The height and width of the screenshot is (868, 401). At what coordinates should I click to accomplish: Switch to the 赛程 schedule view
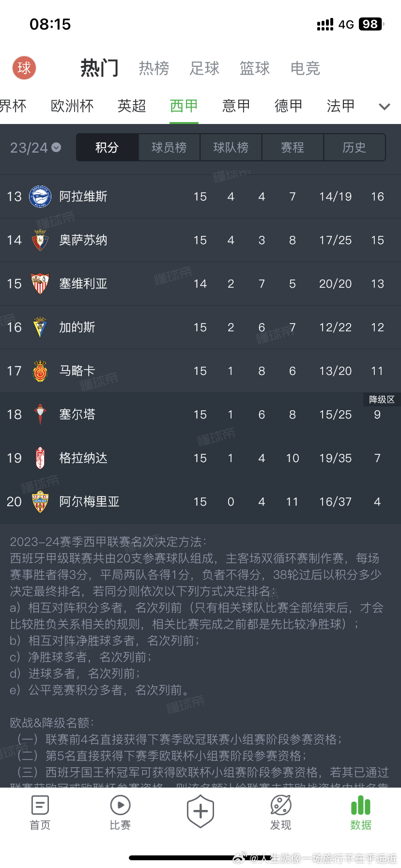point(293,147)
